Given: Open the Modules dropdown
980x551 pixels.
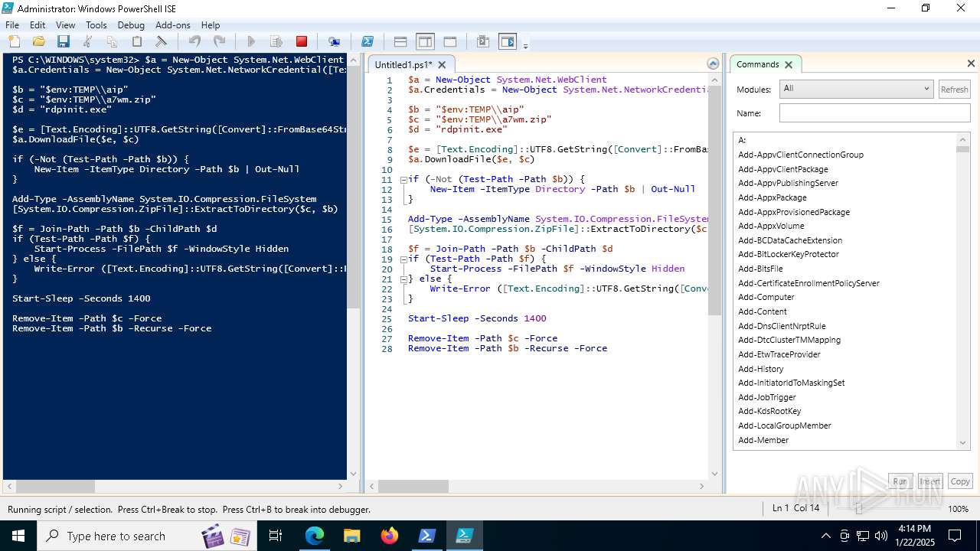Looking at the screenshot, I should 856,89.
